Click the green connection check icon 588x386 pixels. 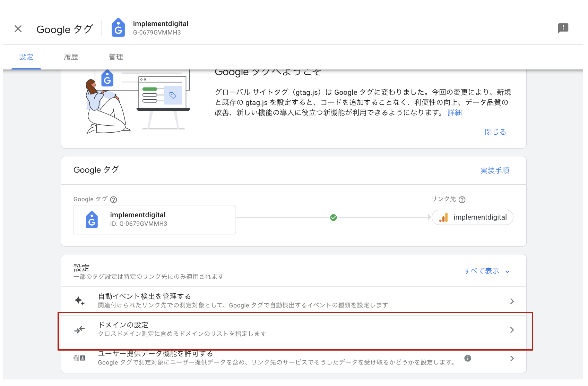[334, 218]
